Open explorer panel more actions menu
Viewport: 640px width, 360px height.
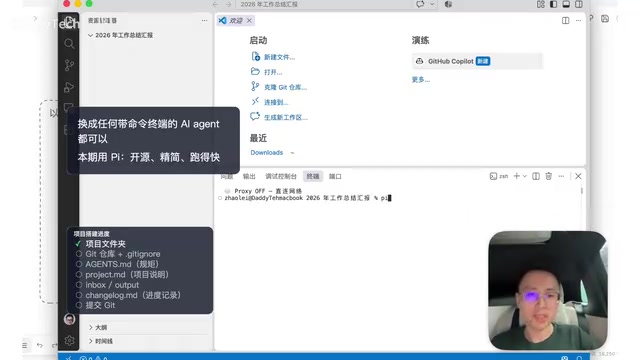pyautogui.click(x=204, y=20)
